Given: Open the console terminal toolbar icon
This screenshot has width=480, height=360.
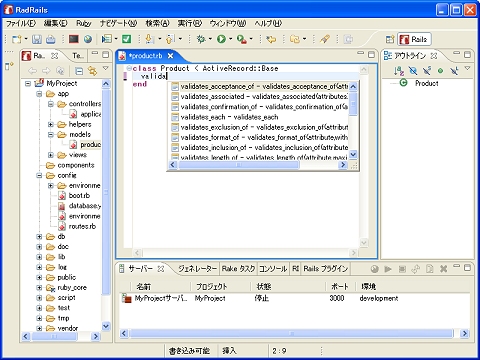Looking at the screenshot, I should 74,39.
